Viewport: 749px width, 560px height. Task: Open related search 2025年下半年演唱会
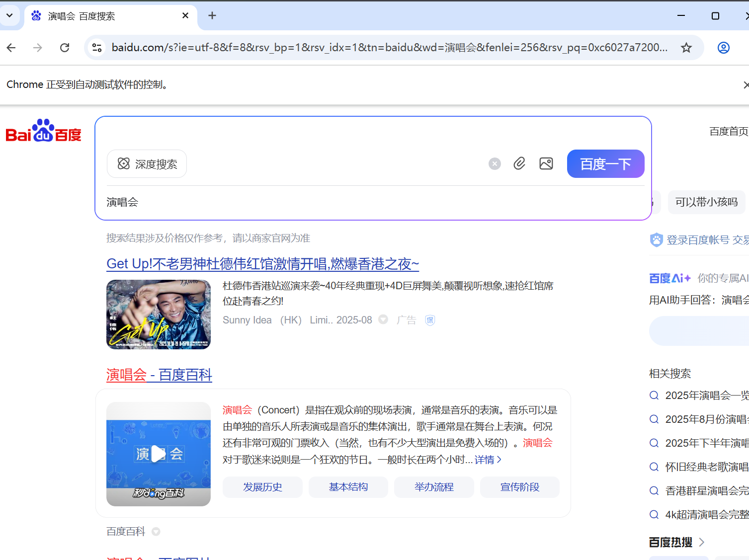pyautogui.click(x=707, y=443)
